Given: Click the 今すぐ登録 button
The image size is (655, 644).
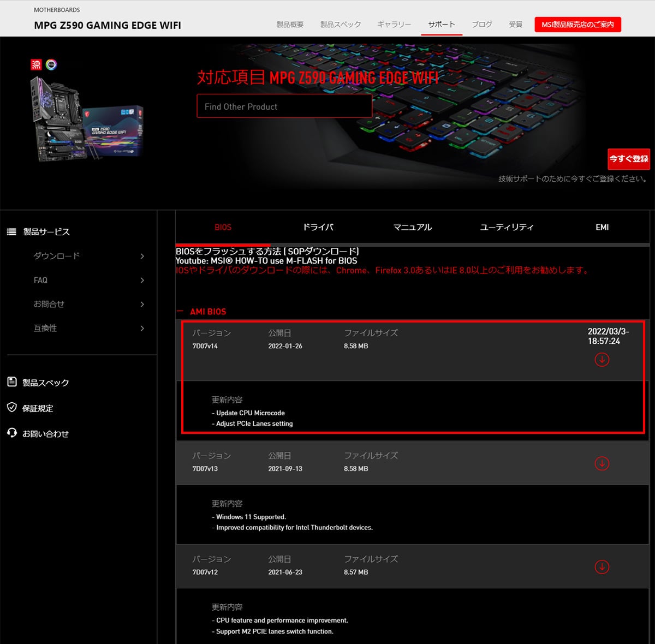Looking at the screenshot, I should coord(629,159).
